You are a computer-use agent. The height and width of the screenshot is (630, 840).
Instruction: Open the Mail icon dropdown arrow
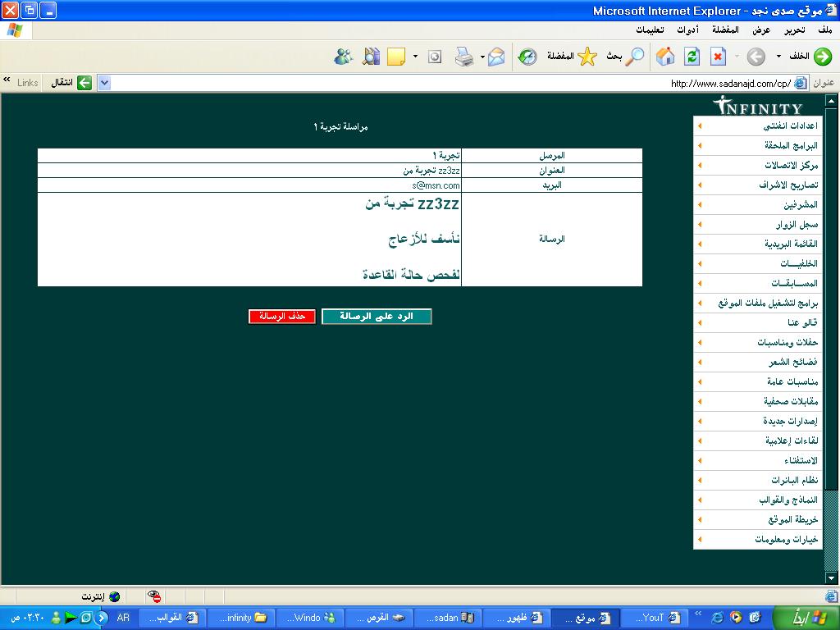482,56
